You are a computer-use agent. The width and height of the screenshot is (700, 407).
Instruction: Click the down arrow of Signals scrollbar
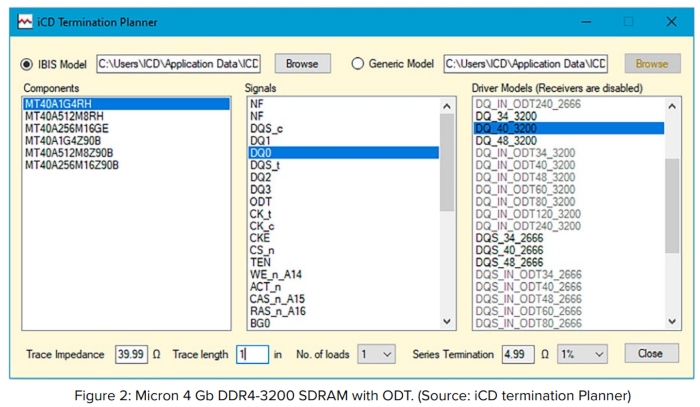click(447, 321)
